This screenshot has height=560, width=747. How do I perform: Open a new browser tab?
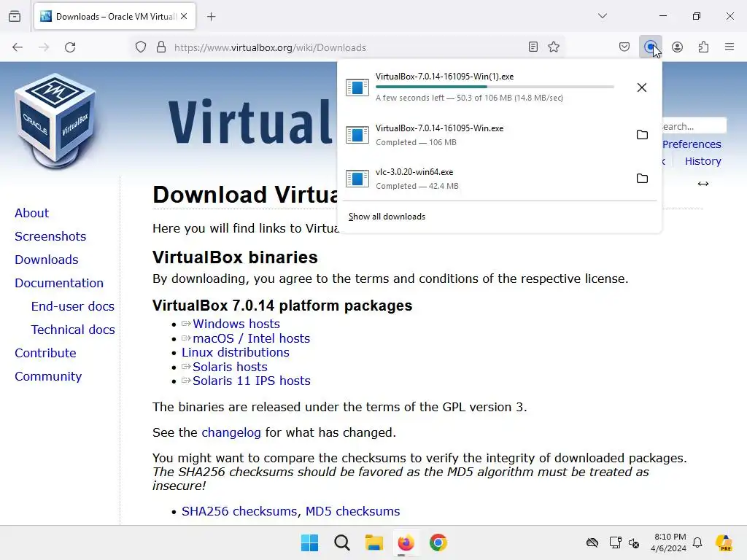211,17
